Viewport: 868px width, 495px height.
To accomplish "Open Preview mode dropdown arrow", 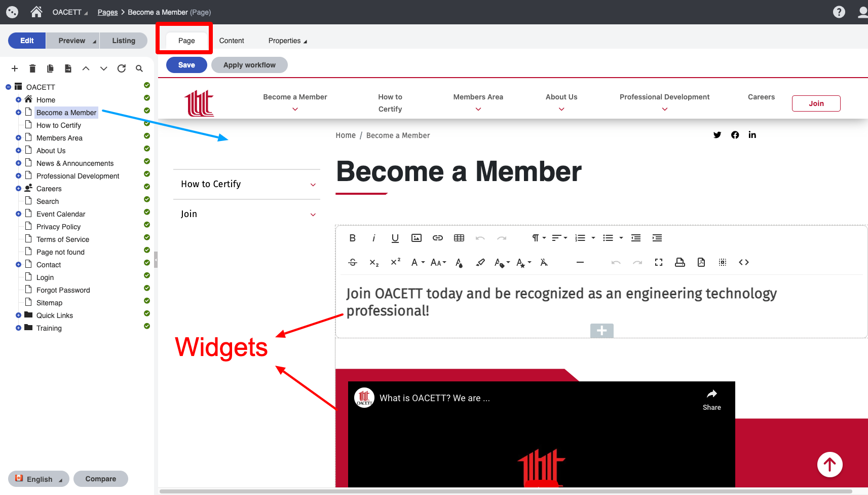I will click(x=94, y=41).
